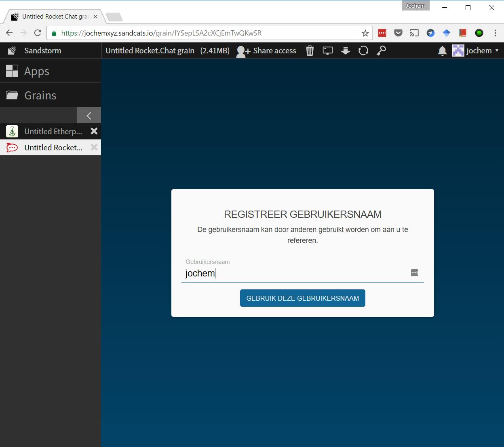Open the webkey icon in the topbar

coord(381,51)
